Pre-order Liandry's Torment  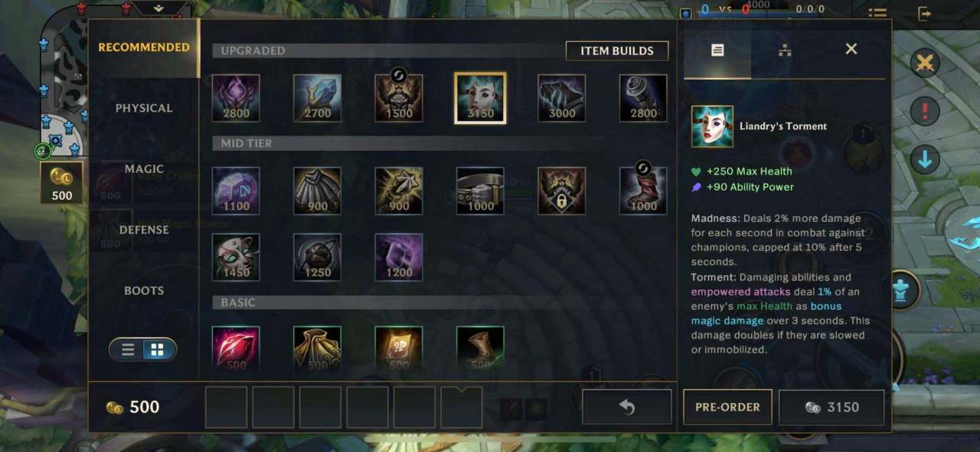727,407
